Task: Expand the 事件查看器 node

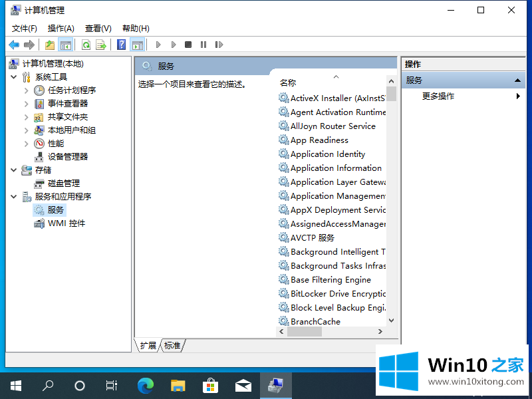Action: [x=27, y=104]
